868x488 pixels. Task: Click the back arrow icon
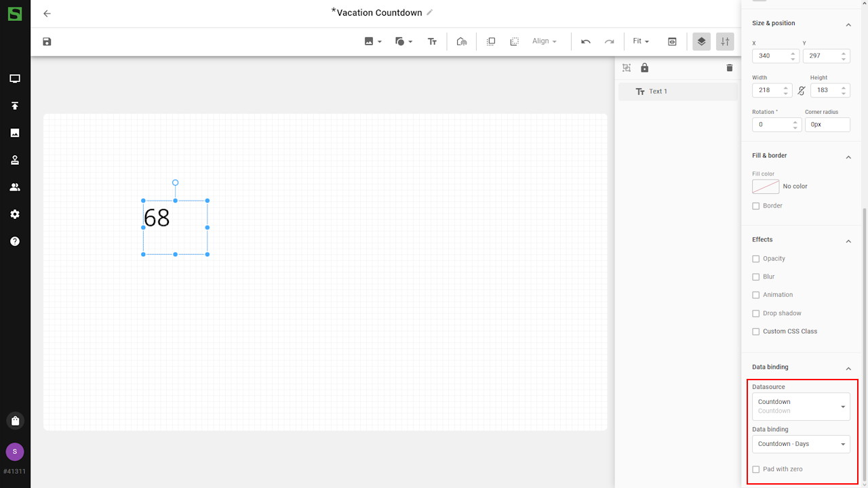tap(47, 14)
